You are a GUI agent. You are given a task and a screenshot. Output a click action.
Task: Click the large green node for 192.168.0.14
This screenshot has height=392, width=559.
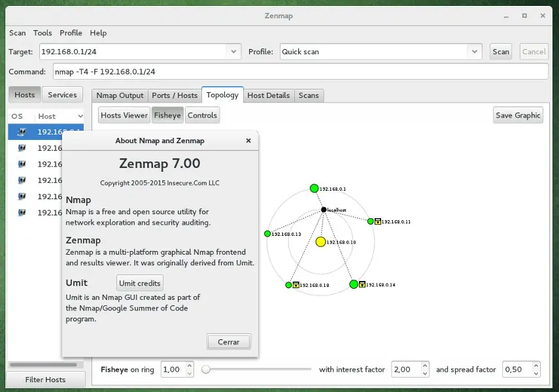click(x=354, y=284)
